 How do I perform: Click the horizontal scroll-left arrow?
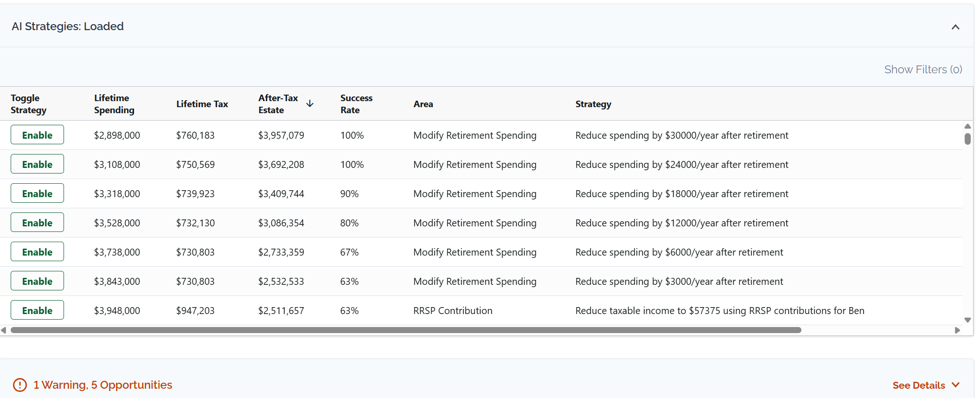[4, 330]
